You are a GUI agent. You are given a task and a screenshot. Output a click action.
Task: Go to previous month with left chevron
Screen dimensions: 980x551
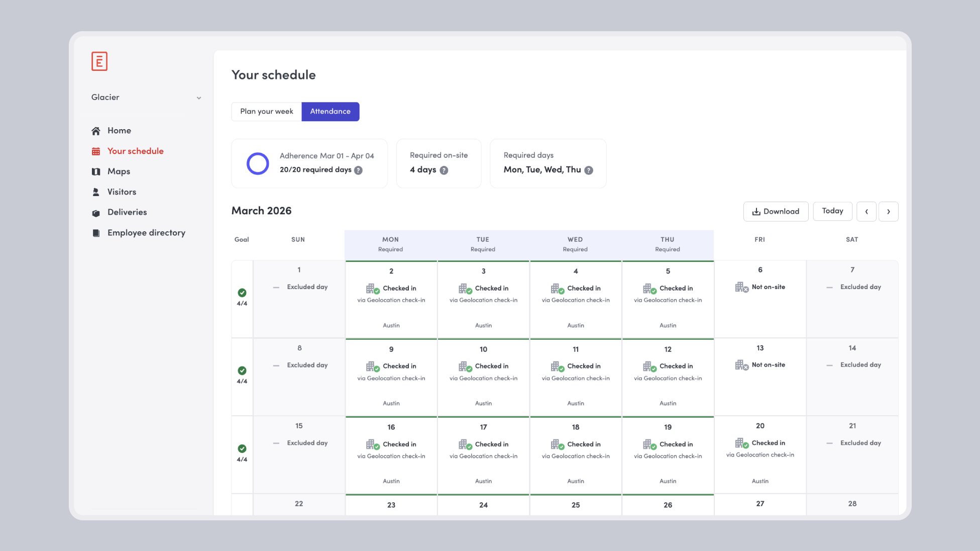866,212
